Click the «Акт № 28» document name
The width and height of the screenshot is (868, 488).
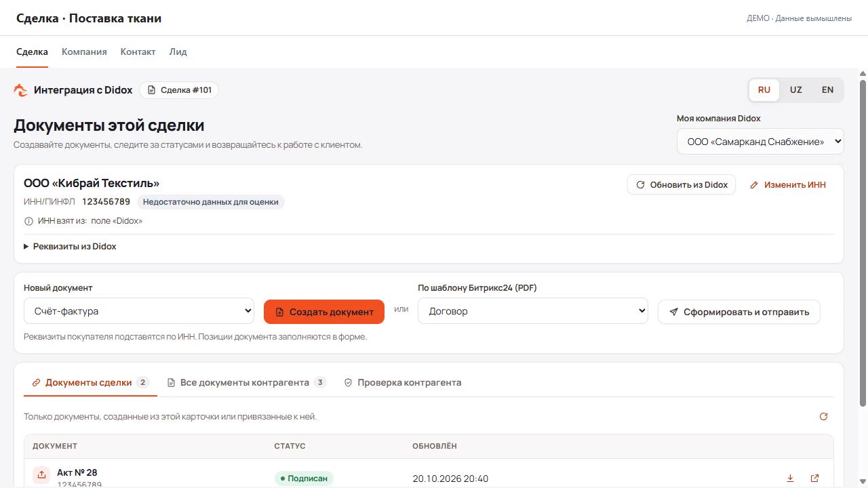point(77,472)
